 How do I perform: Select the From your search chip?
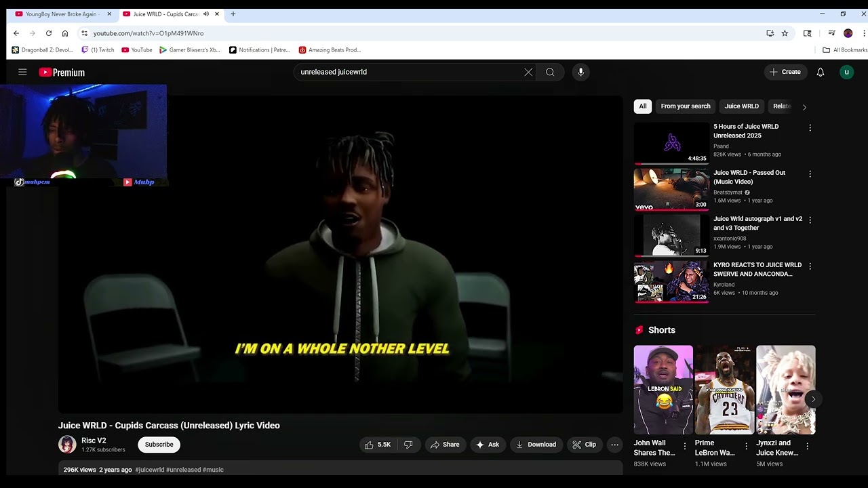tap(686, 106)
